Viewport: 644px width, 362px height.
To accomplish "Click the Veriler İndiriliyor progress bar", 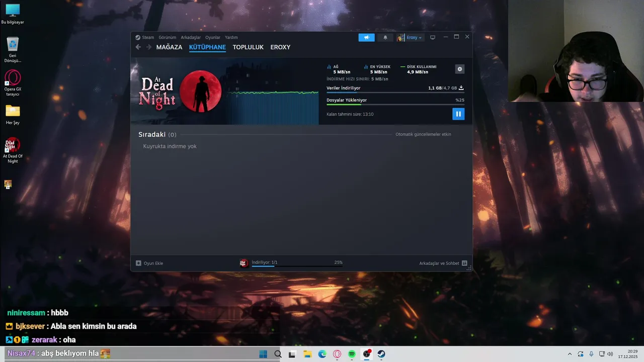I will (395, 93).
